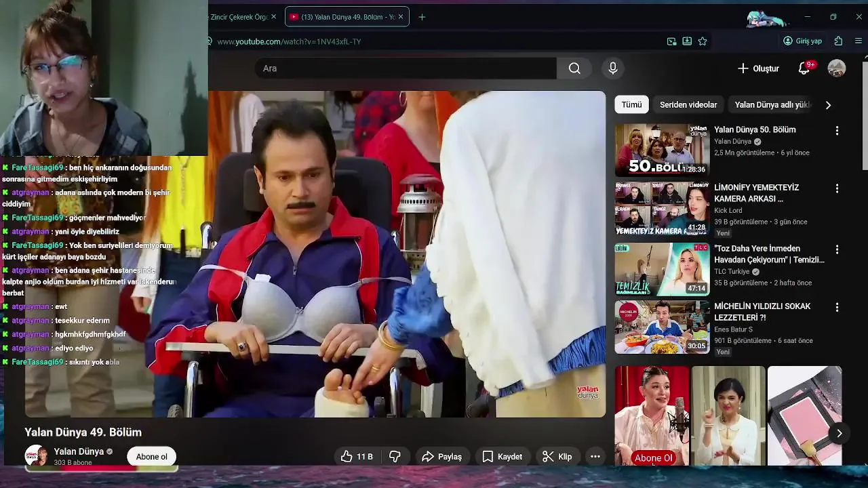Click the install/download icon in address bar
Viewport: 868px width, 488px height.
pos(687,41)
